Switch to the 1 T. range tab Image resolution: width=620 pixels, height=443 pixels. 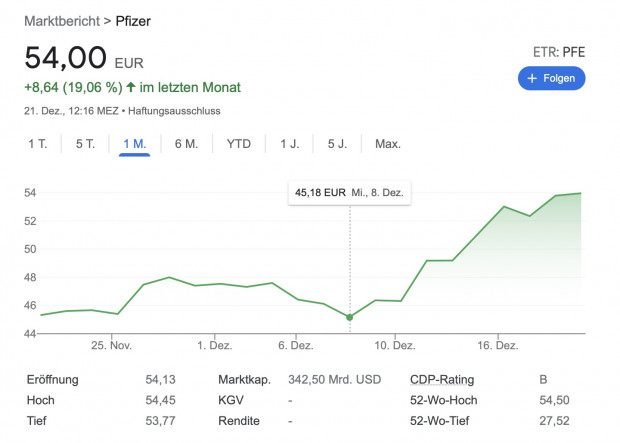click(x=38, y=144)
